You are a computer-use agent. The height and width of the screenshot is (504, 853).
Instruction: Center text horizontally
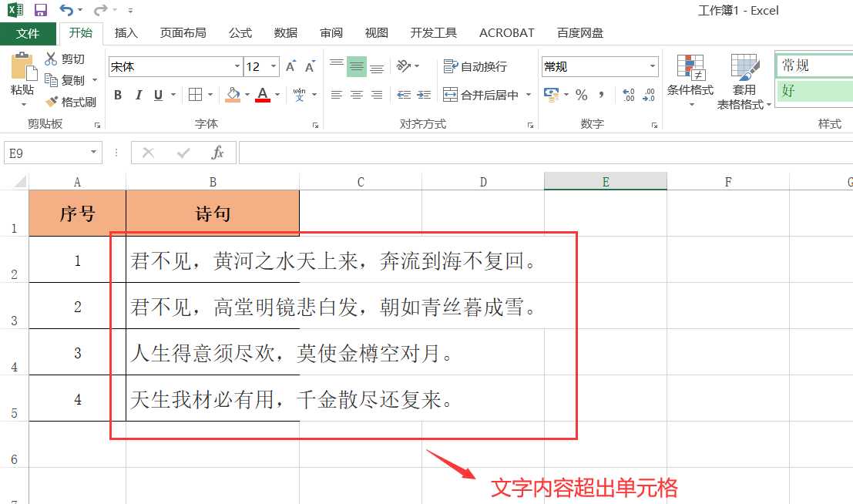(357, 95)
